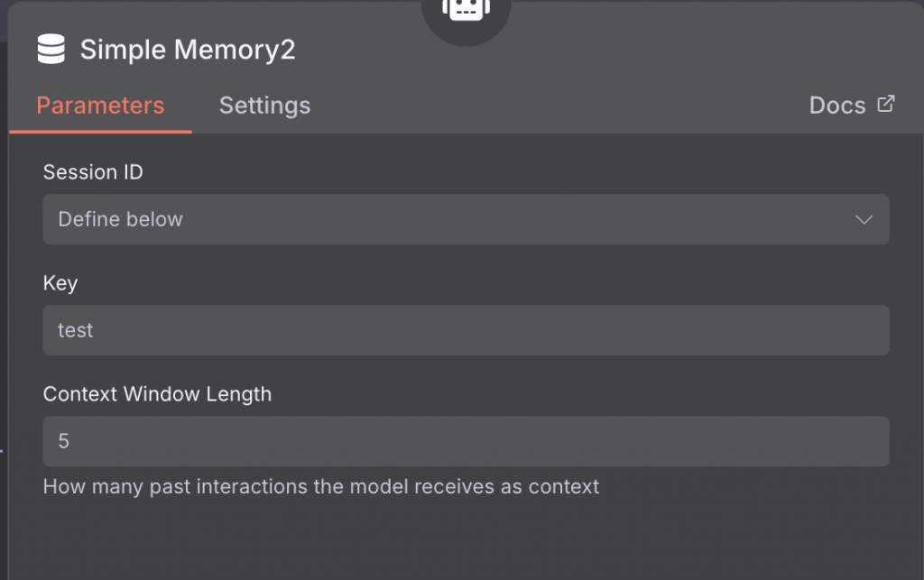Image resolution: width=924 pixels, height=580 pixels.
Task: Focus the Context Window Length input field
Action: [x=466, y=441]
